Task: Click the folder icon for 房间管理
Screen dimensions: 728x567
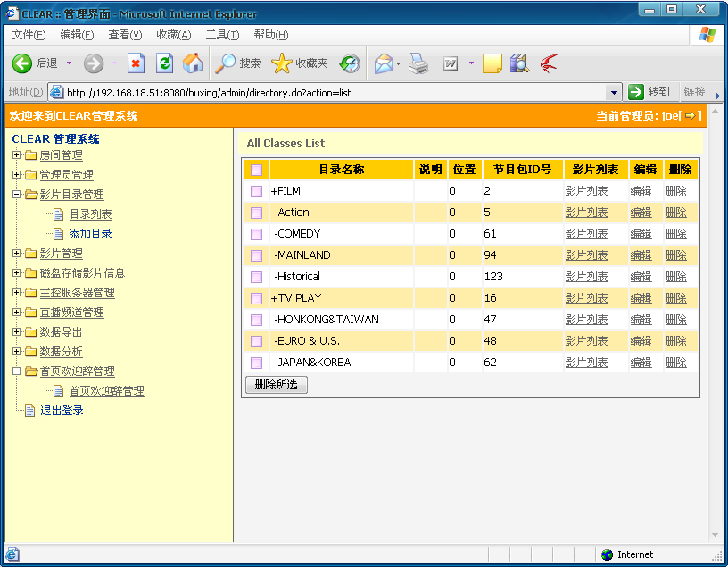Action: tap(30, 155)
